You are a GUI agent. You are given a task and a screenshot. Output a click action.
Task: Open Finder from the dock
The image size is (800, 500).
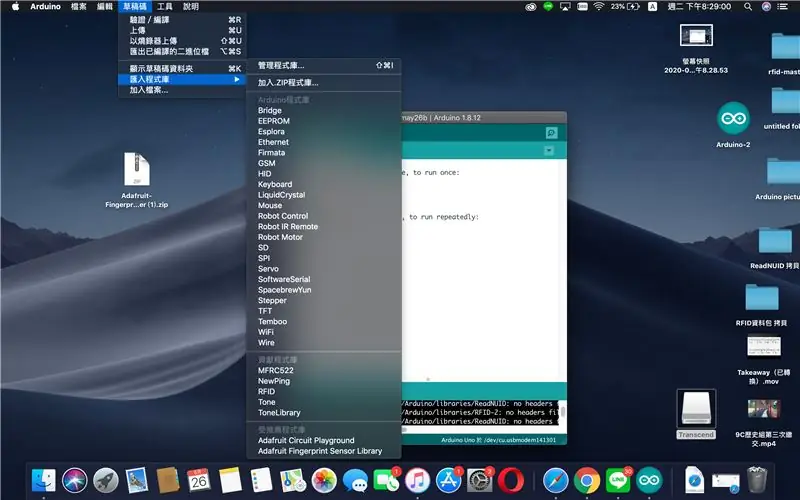pos(44,481)
